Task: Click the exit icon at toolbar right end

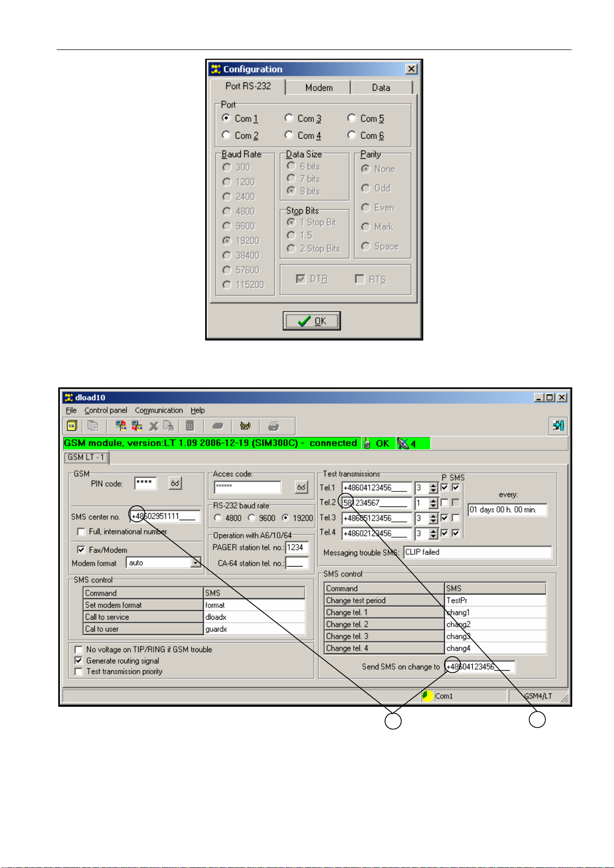Action: [558, 426]
